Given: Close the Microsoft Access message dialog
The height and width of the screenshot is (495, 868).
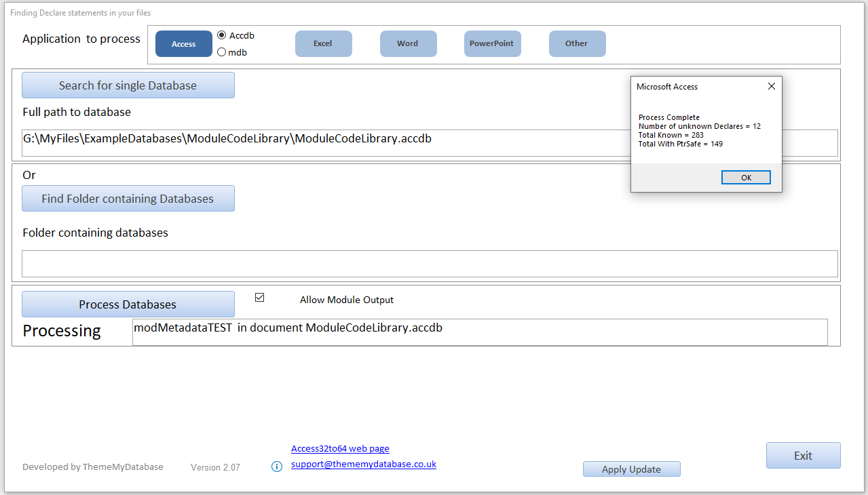Looking at the screenshot, I should tap(771, 87).
